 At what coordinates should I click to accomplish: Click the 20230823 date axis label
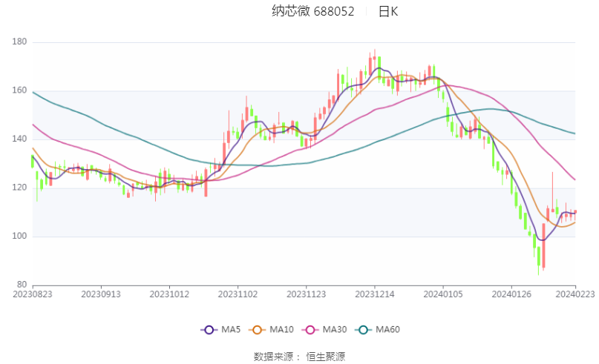click(33, 294)
